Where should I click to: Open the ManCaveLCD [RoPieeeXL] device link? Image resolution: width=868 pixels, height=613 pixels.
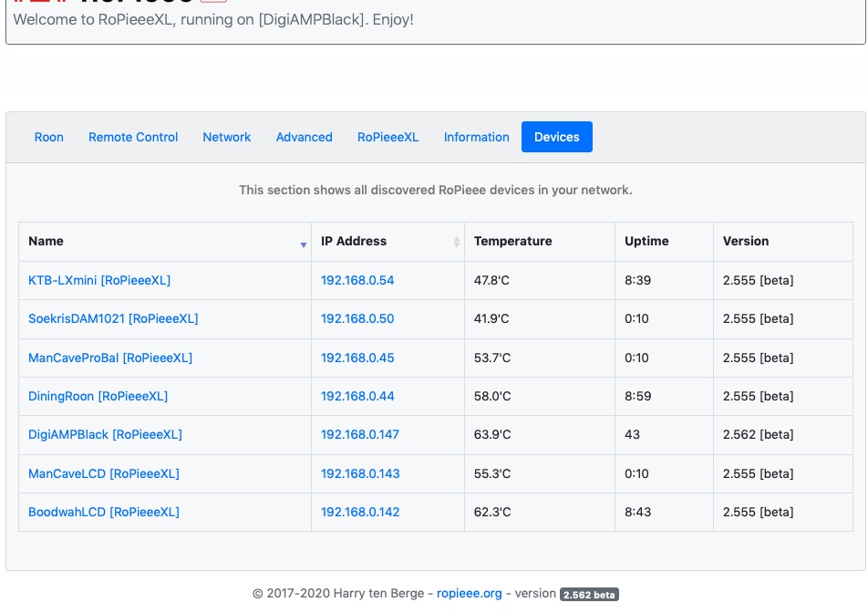pos(104,473)
